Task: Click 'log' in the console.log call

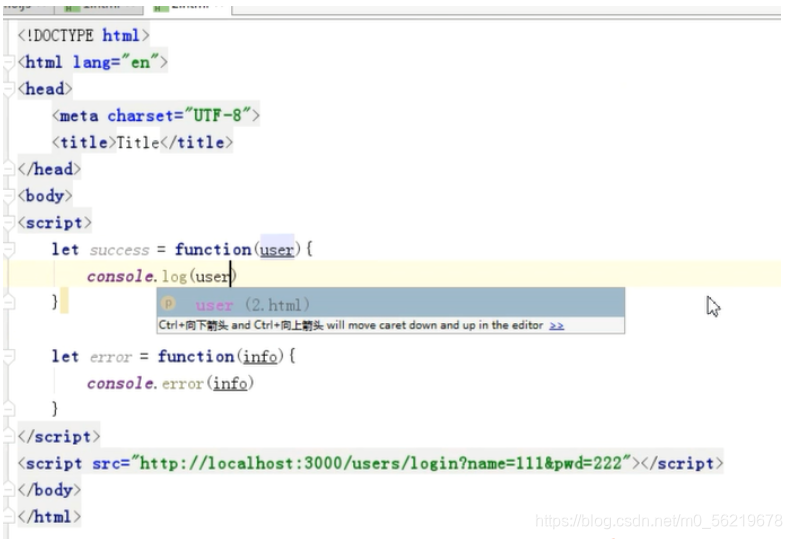Action: (x=174, y=277)
